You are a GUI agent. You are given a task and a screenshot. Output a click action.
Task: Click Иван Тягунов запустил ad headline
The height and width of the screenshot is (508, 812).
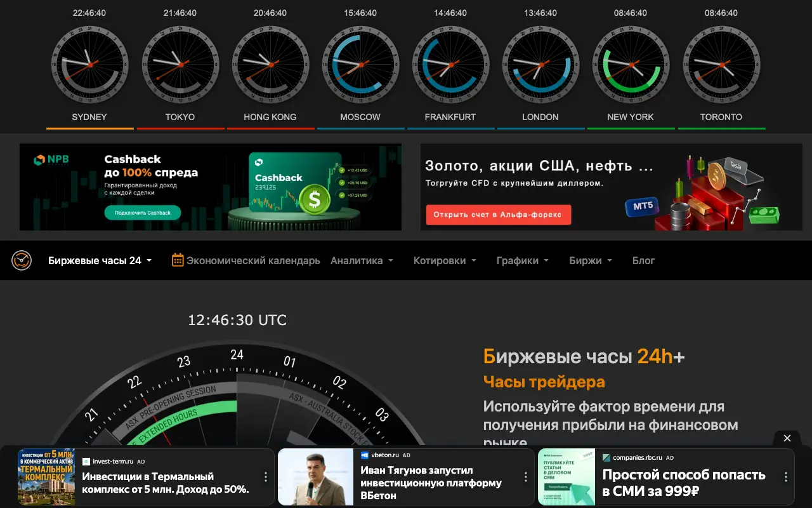tap(431, 483)
